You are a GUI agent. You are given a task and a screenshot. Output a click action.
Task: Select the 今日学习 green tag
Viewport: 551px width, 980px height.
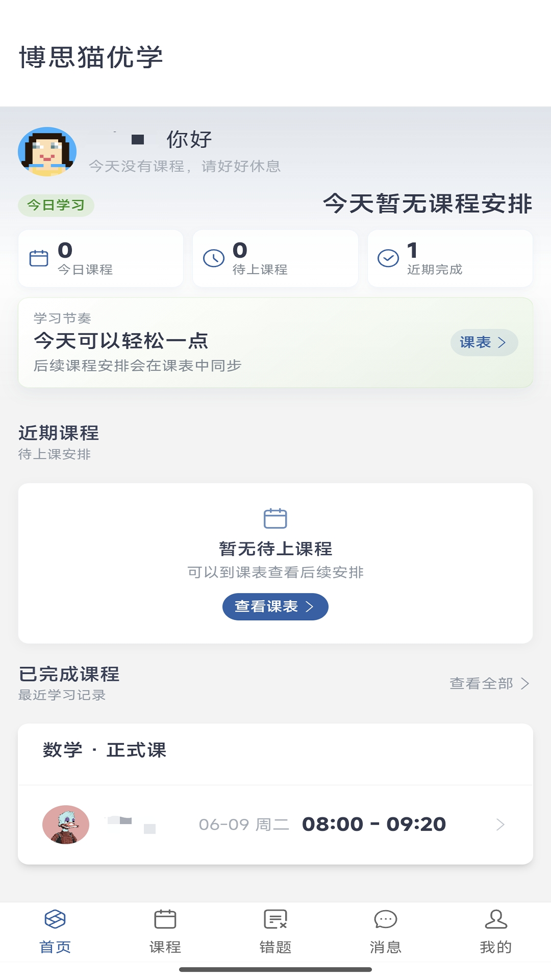click(x=56, y=205)
